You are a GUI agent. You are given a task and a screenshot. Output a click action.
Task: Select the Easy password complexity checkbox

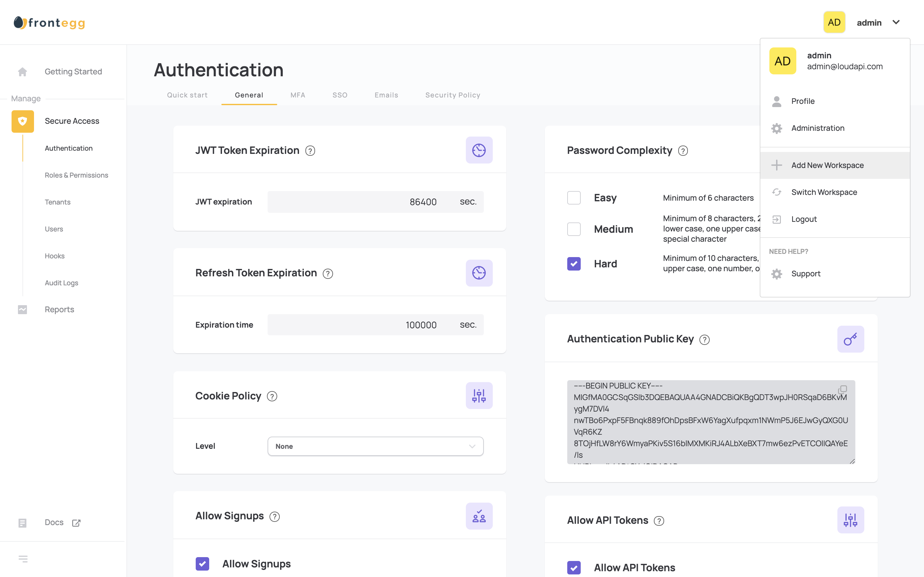(574, 198)
